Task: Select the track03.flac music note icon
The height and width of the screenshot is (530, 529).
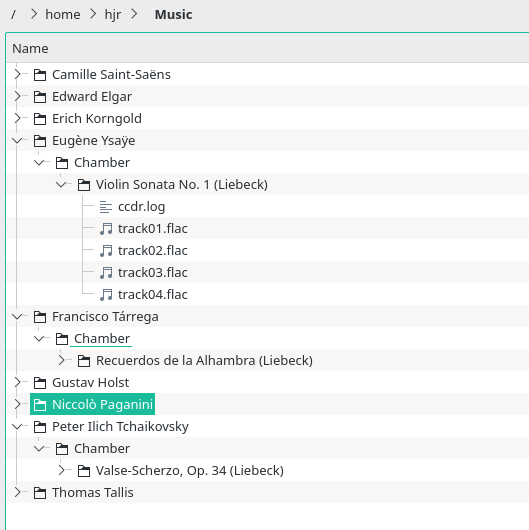Action: click(106, 273)
